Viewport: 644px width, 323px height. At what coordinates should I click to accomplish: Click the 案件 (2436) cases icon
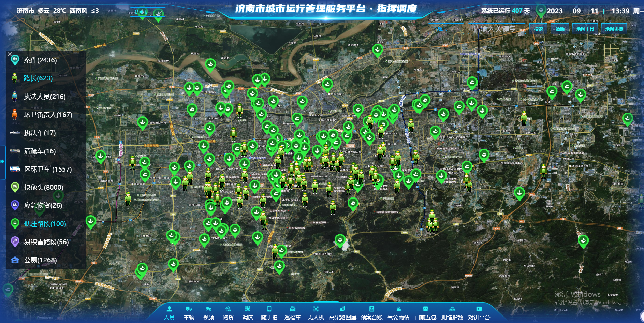(15, 60)
